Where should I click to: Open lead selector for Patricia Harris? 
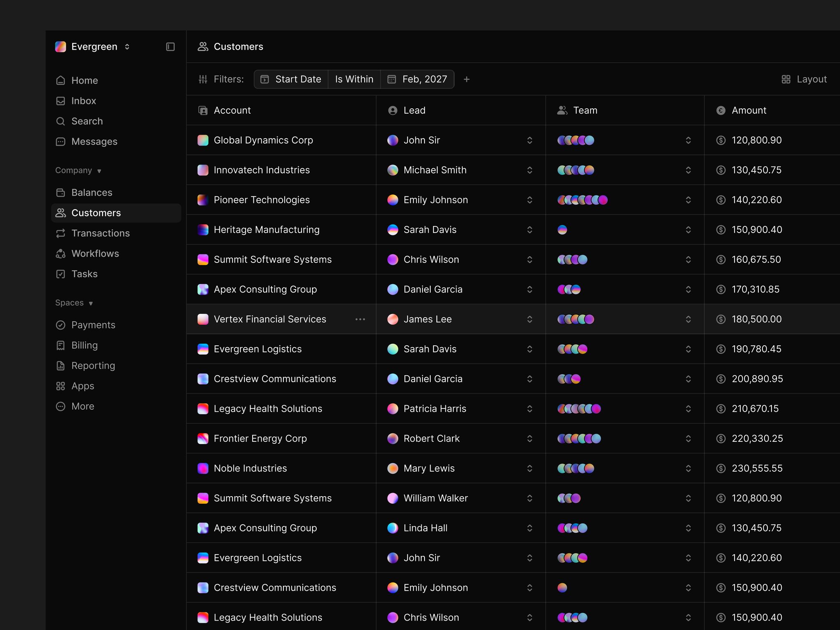point(530,409)
